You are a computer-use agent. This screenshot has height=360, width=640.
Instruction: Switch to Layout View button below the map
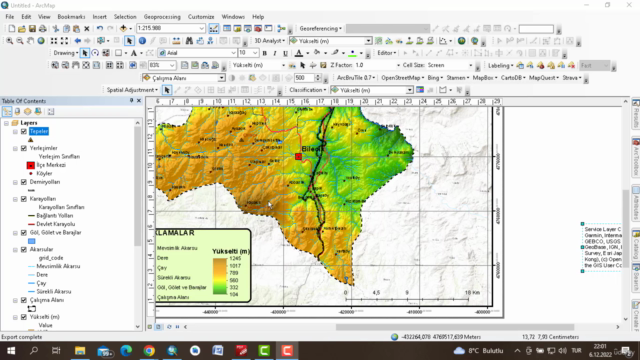(158, 327)
